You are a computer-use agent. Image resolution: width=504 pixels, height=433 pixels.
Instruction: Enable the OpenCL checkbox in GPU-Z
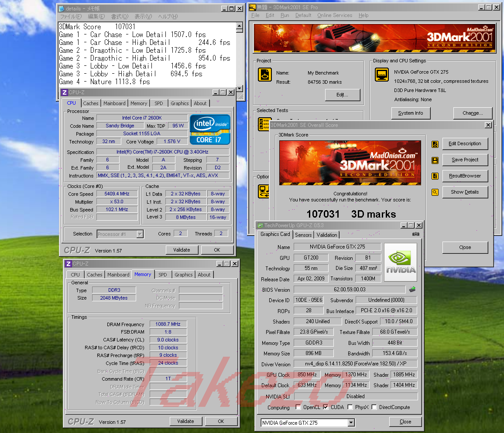298,407
